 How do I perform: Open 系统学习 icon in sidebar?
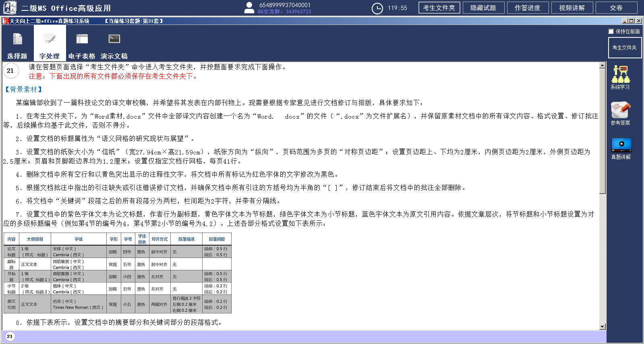(621, 74)
